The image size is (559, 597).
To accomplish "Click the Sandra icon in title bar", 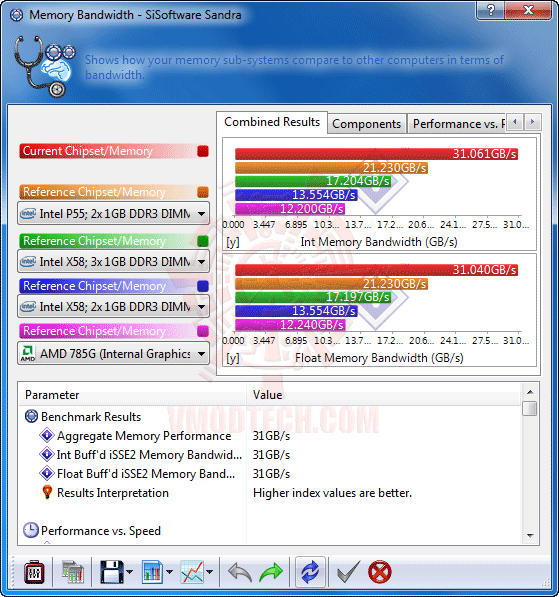I will click(x=16, y=15).
